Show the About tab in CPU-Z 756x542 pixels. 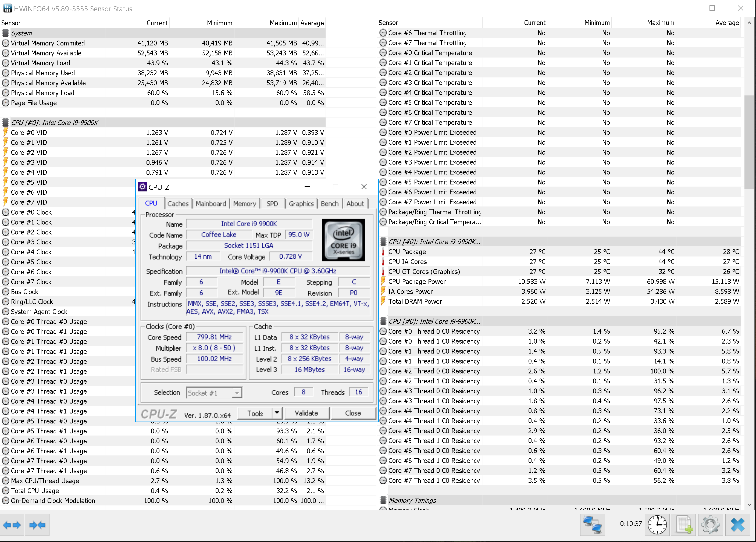[355, 203]
